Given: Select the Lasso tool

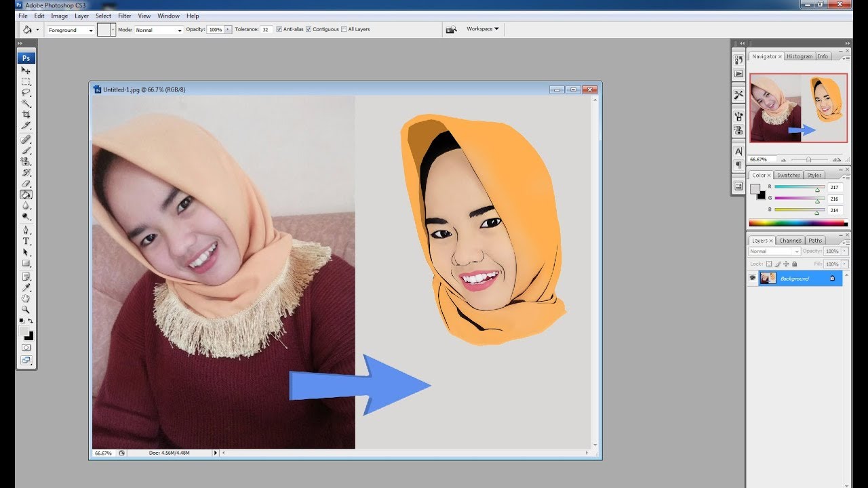Looking at the screenshot, I should [x=26, y=92].
